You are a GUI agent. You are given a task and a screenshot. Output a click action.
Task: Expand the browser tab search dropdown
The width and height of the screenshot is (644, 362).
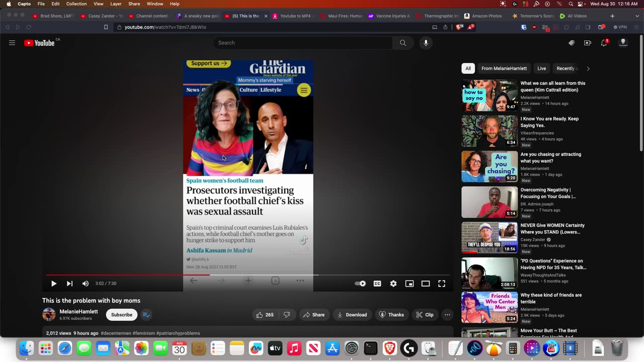point(636,16)
